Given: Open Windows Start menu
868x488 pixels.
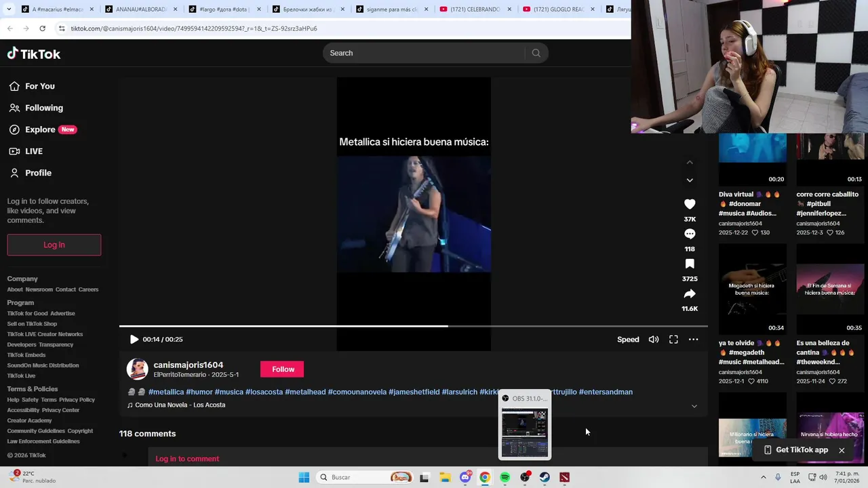Looking at the screenshot, I should [x=304, y=477].
